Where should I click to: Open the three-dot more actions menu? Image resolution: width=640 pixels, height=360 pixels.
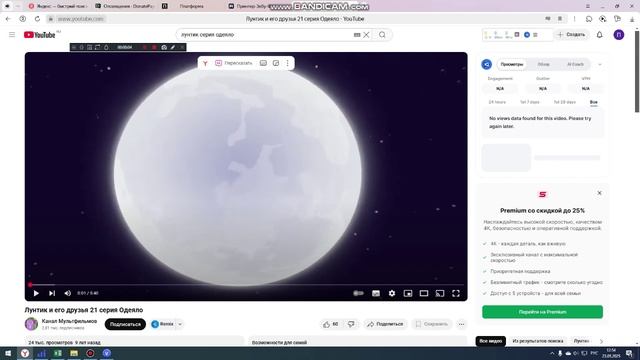point(461,324)
